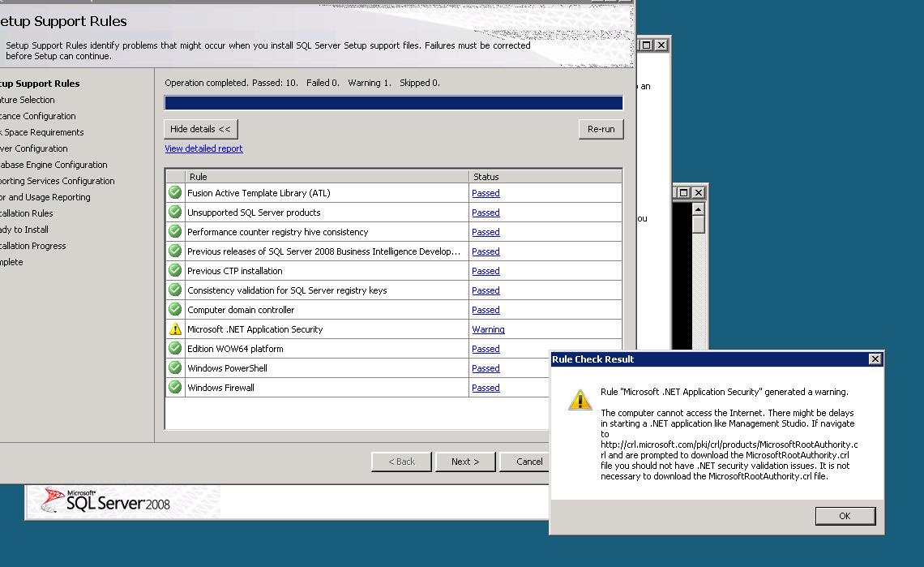Select Installation Rules step in sidebar
Screen dimensions: 924x567
(27, 213)
